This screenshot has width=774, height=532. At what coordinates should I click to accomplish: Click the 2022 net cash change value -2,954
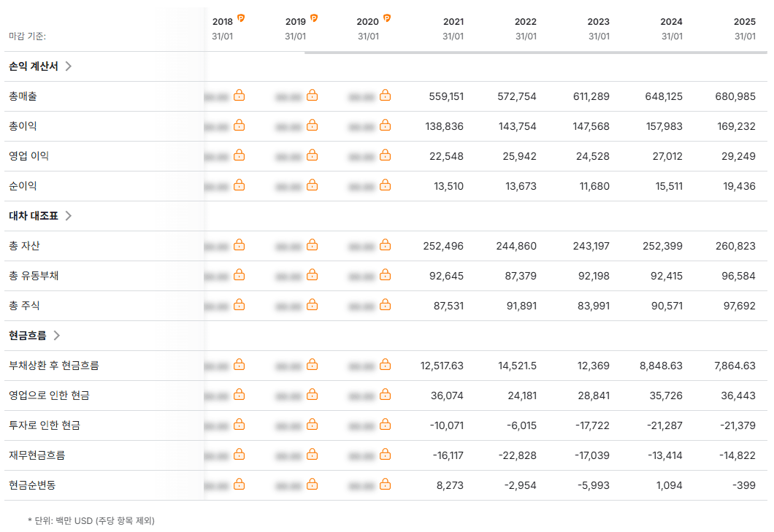[521, 485]
